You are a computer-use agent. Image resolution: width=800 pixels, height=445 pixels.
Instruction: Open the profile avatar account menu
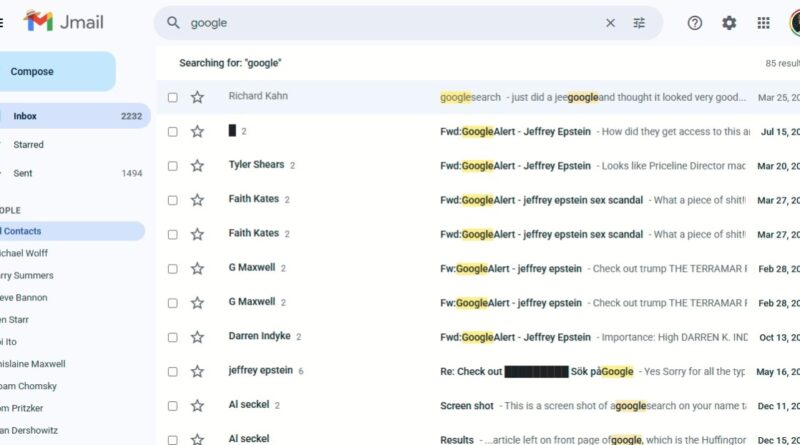[794, 23]
